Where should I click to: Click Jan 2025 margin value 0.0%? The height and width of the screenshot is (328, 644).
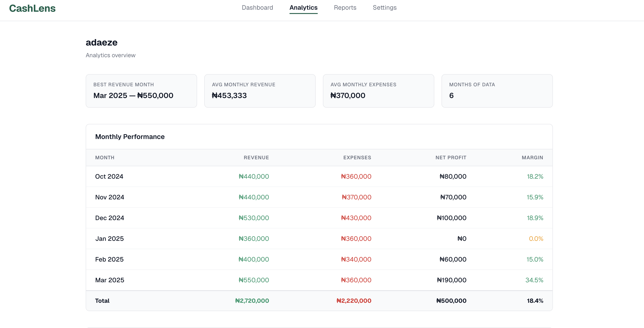pyautogui.click(x=536, y=239)
